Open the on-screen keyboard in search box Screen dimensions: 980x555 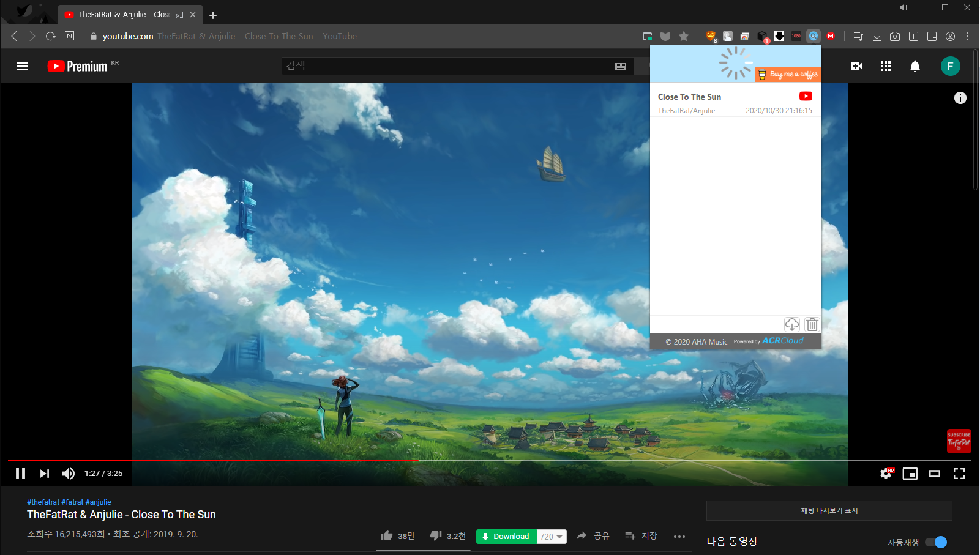(x=620, y=66)
